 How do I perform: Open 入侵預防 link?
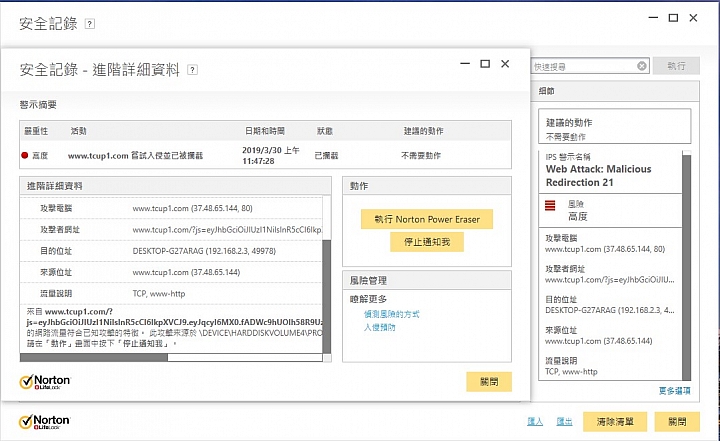(380, 328)
